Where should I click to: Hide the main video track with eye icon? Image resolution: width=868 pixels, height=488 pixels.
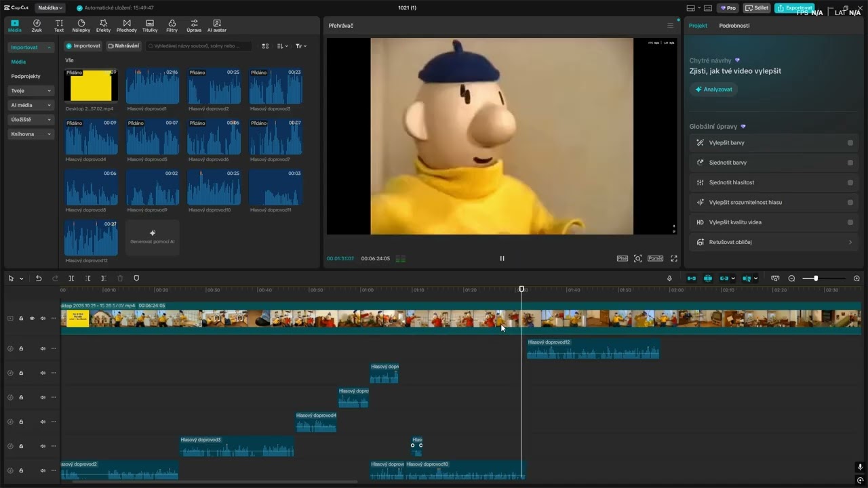32,319
